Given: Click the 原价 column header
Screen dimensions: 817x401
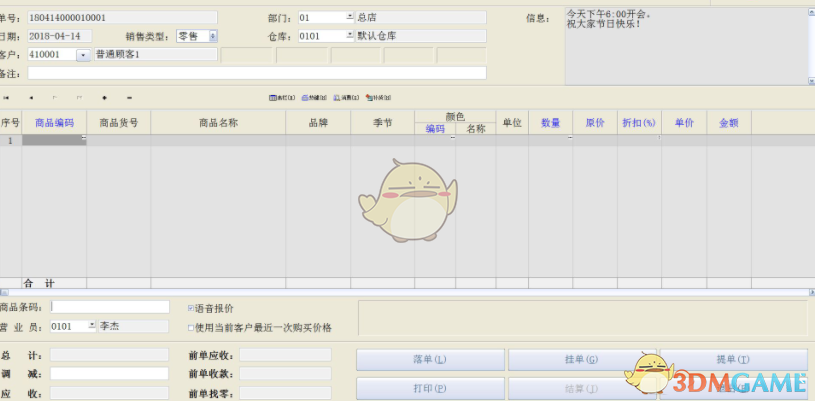Looking at the screenshot, I should [595, 123].
